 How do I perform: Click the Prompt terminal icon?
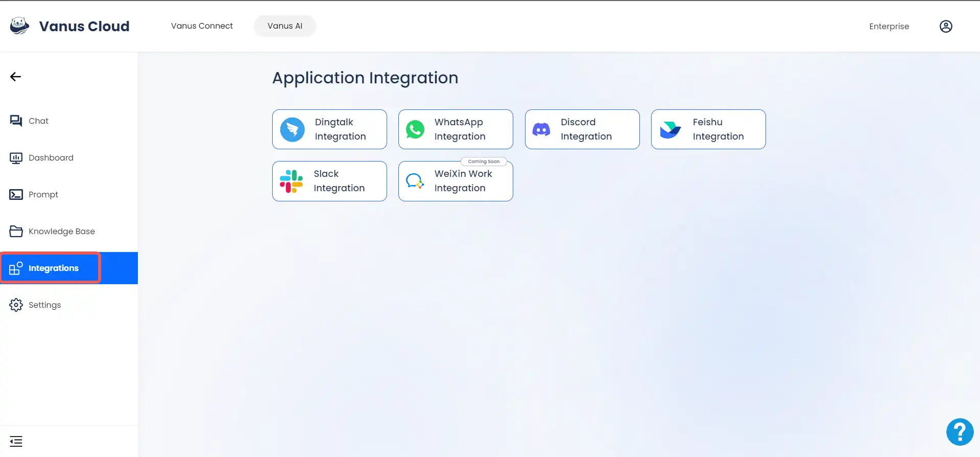(x=16, y=195)
